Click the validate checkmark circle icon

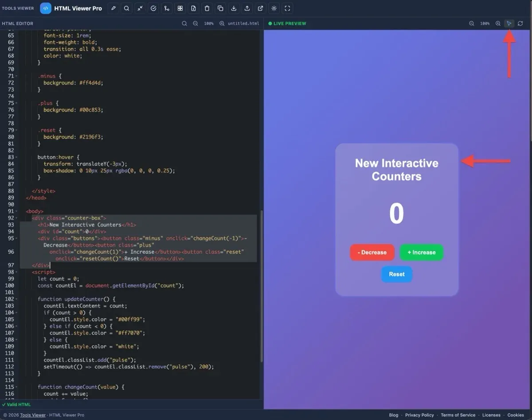coord(153,8)
